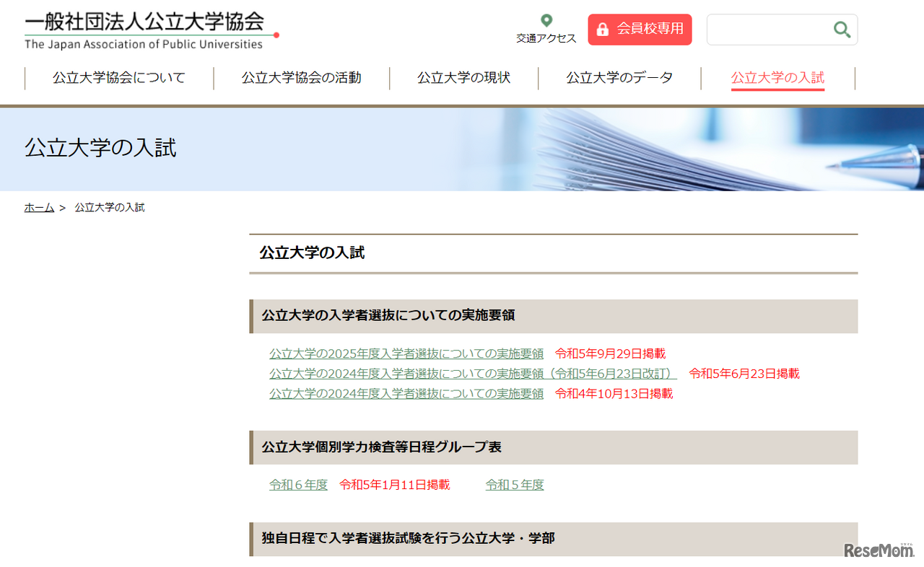Viewport: 924px width, 567px height.
Task: Open the original 2024年度入学者選抜の実施要領 link
Action: (x=406, y=394)
